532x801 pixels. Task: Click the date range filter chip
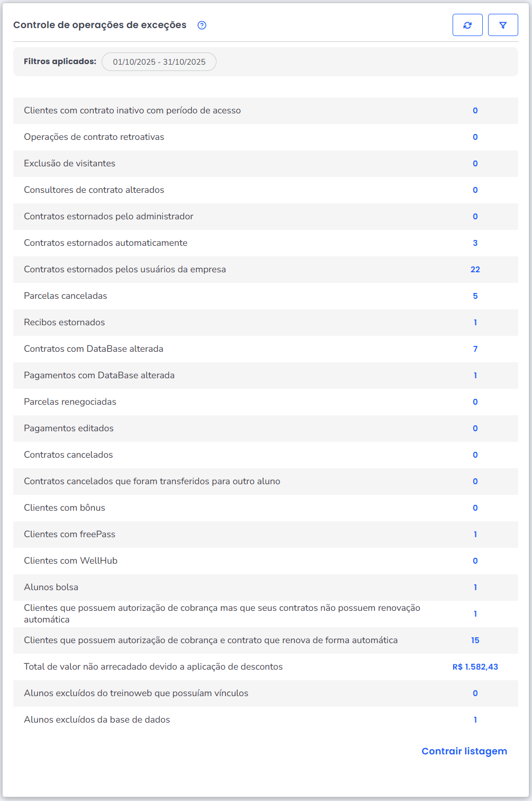coord(159,62)
